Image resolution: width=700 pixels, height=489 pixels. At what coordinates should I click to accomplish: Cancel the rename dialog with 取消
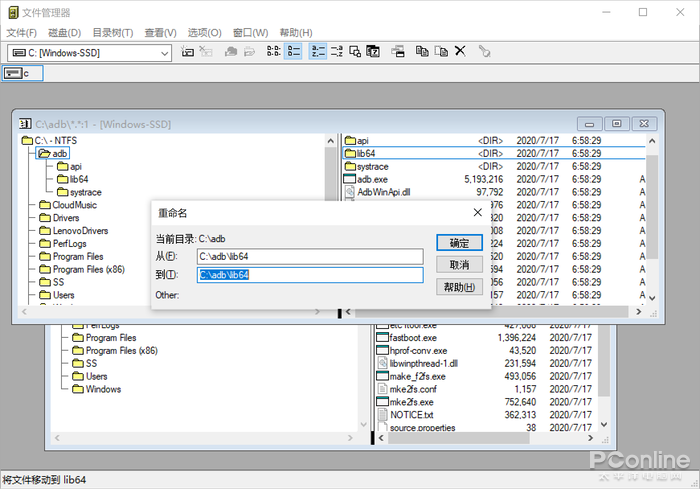click(x=459, y=265)
